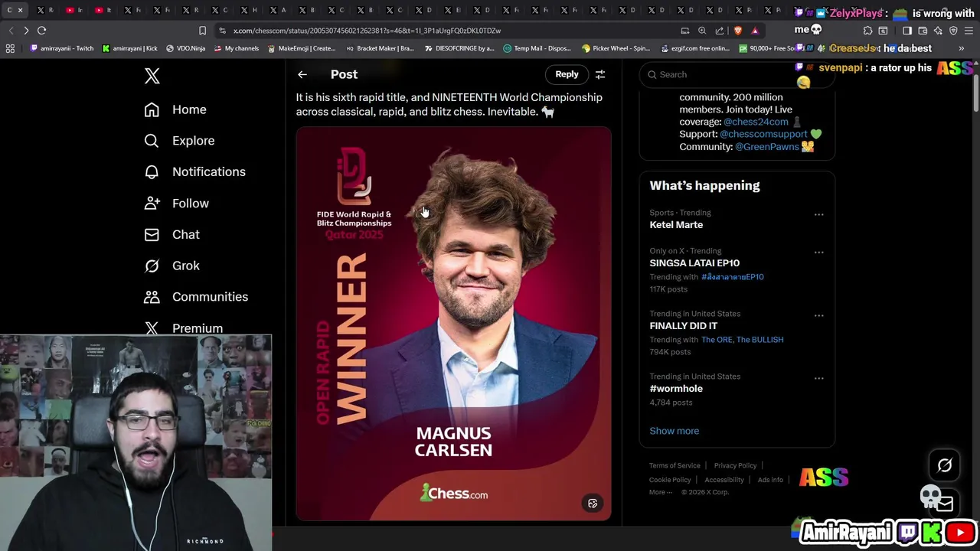Open Accessibility footer link

724,480
